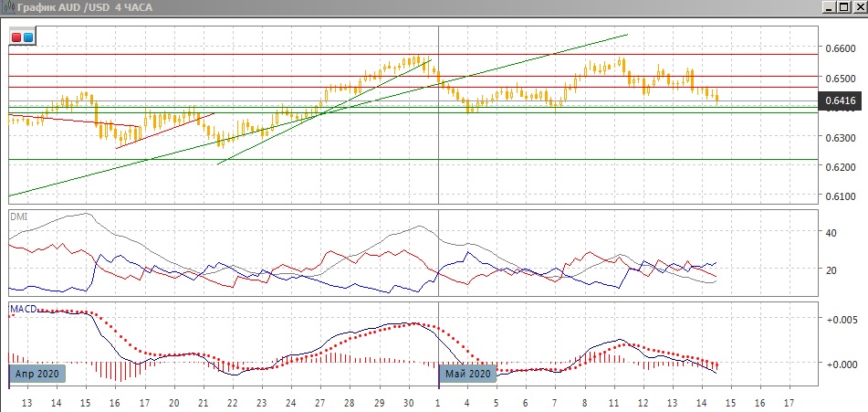
Task: Click the 0.6200 price axis label
Action: [839, 168]
